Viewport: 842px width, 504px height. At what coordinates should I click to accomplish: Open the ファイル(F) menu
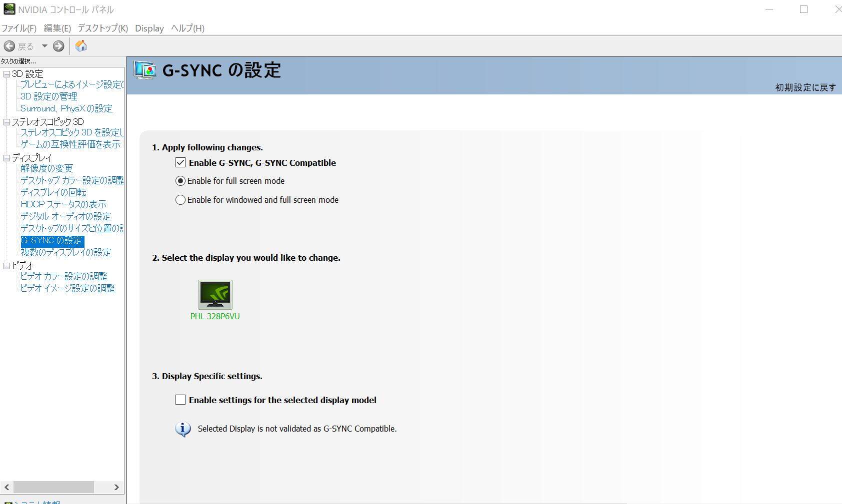coord(19,28)
